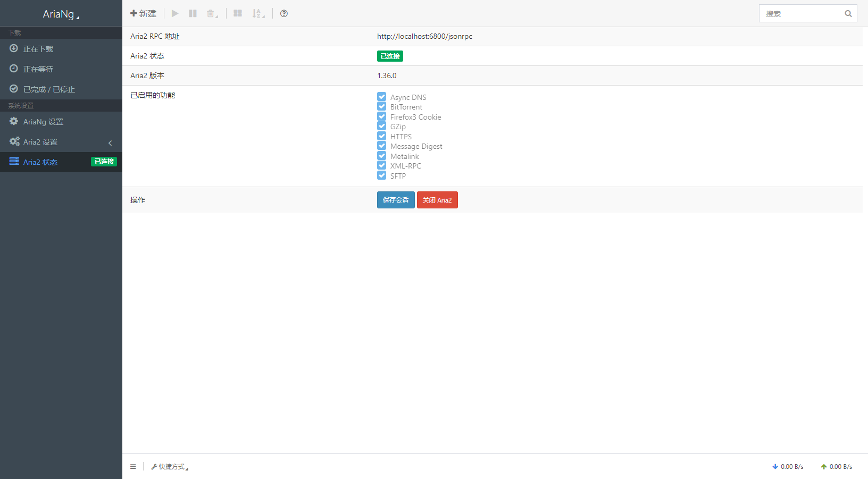Click the download speed 0.00 B/s indicator

pyautogui.click(x=788, y=467)
